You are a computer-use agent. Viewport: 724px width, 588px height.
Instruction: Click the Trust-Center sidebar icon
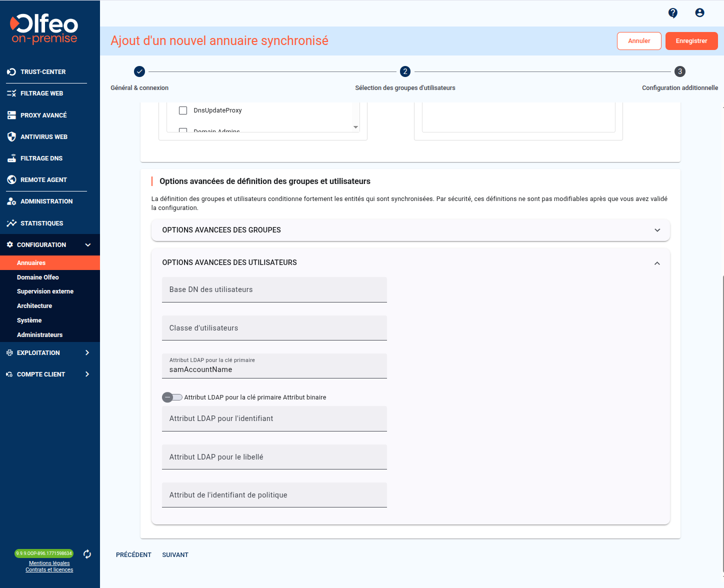tap(11, 72)
